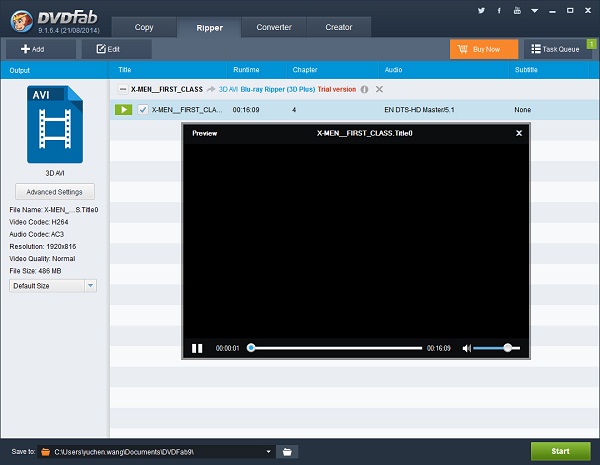Click the info icon beside Trial version
This screenshot has width=600, height=465.
(x=364, y=90)
